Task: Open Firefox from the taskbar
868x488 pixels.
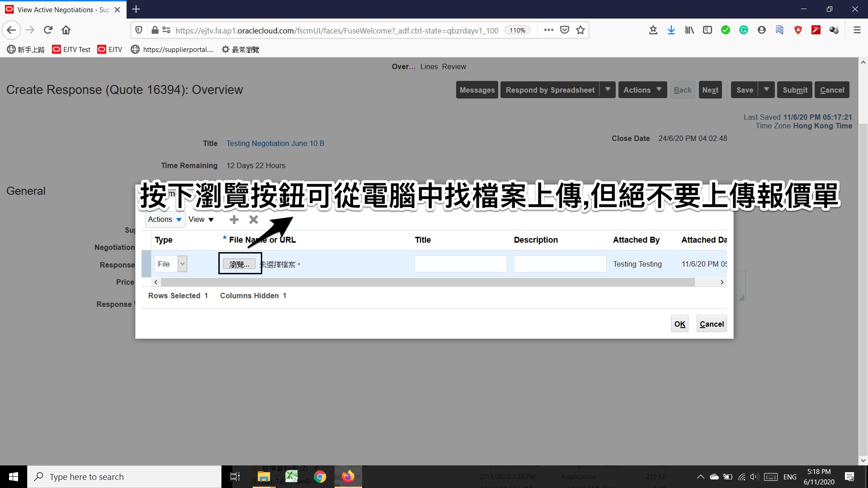Action: (348, 477)
